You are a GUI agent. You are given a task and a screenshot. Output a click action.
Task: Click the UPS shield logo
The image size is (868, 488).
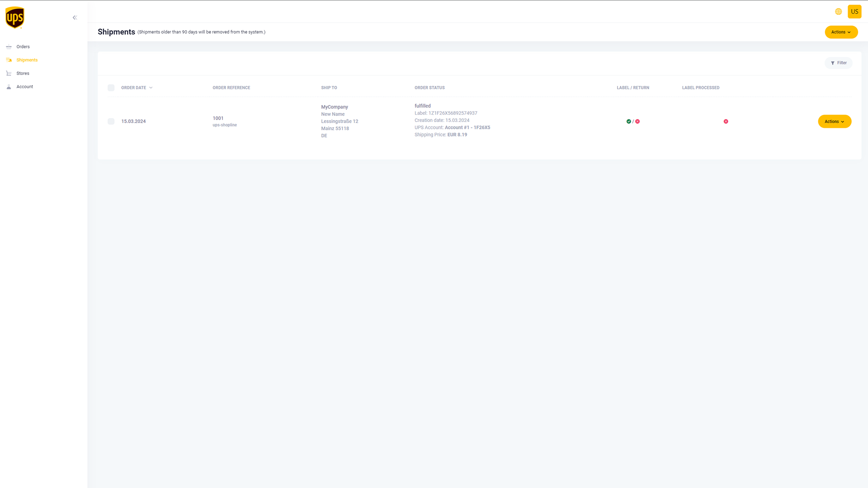point(15,18)
